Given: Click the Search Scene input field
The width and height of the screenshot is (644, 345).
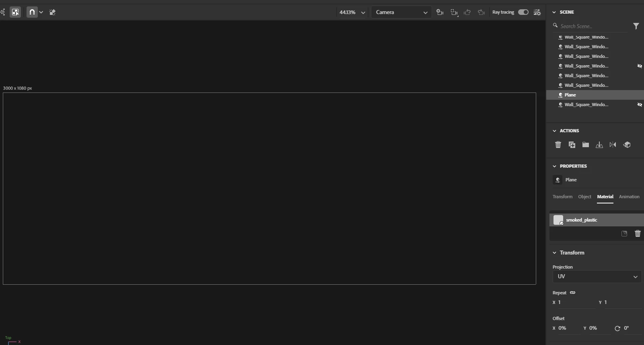Looking at the screenshot, I should point(591,26).
